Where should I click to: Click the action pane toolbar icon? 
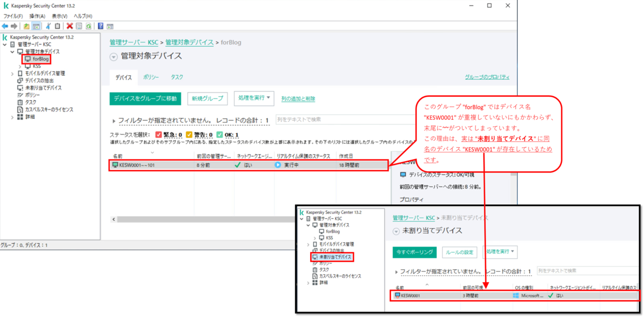[109, 26]
